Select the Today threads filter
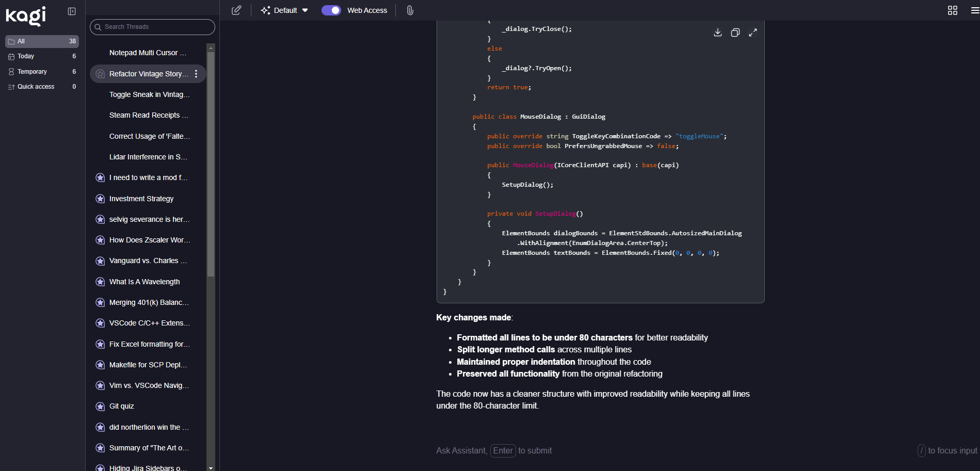Image resolution: width=980 pixels, height=471 pixels. (26, 56)
